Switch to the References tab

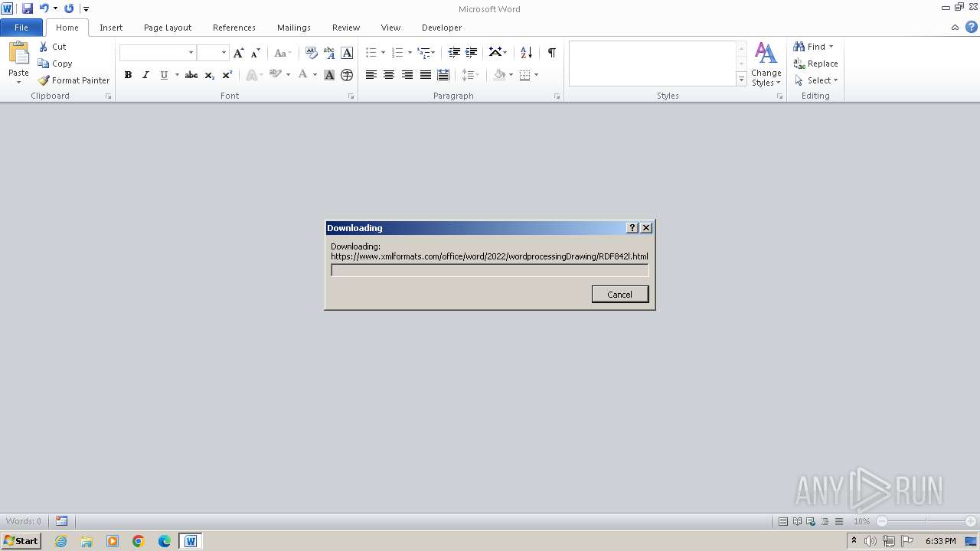(234, 28)
